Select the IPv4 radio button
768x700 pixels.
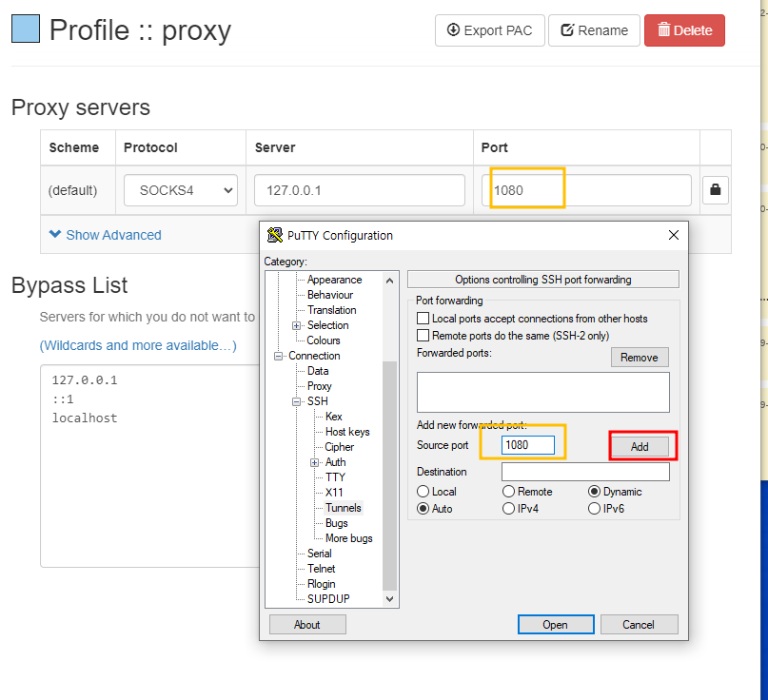508,509
